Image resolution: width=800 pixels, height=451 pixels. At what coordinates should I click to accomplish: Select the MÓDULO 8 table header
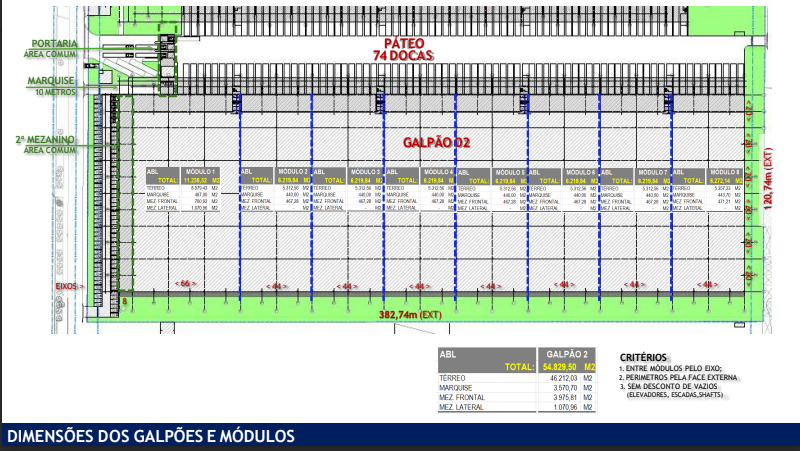pyautogui.click(x=725, y=172)
